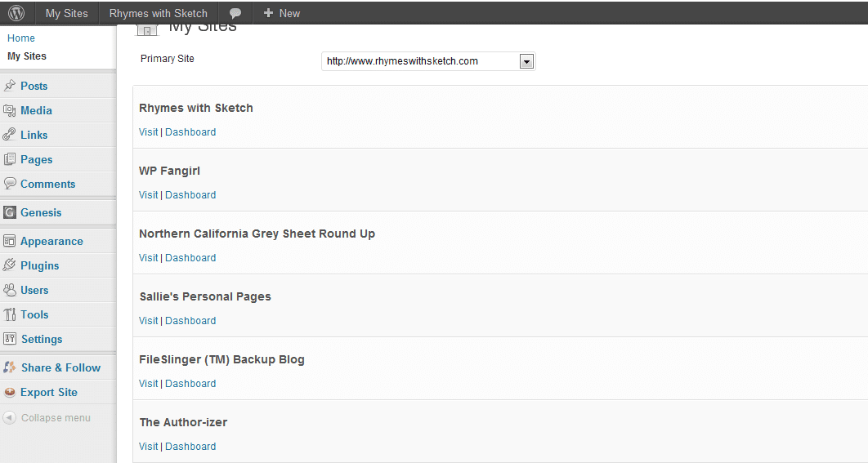Click the Collapse menu text

(56, 417)
